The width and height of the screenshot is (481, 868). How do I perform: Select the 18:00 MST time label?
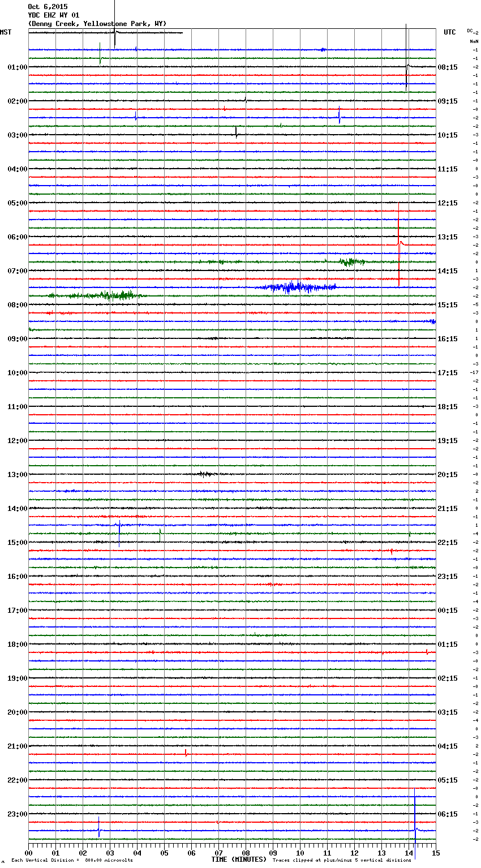click(17, 644)
